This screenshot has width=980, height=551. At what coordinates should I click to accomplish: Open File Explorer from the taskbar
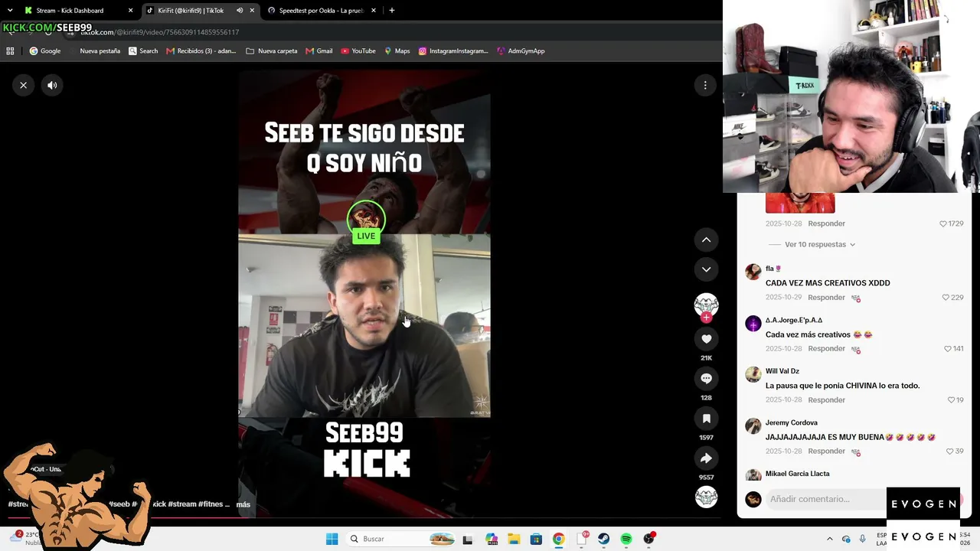514,539
